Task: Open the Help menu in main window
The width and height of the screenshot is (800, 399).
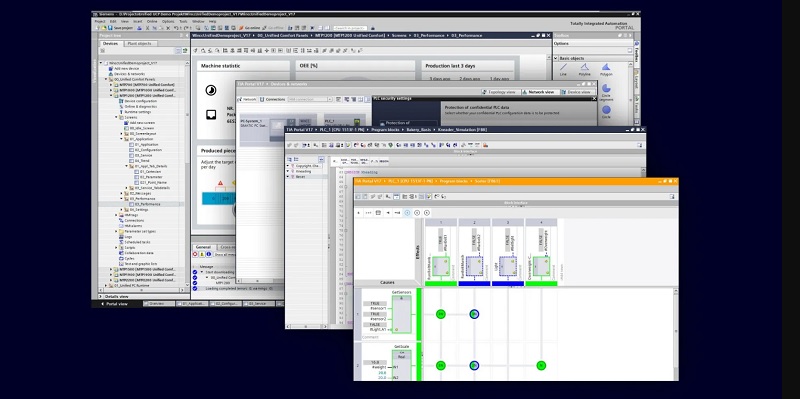Action: coord(212,21)
